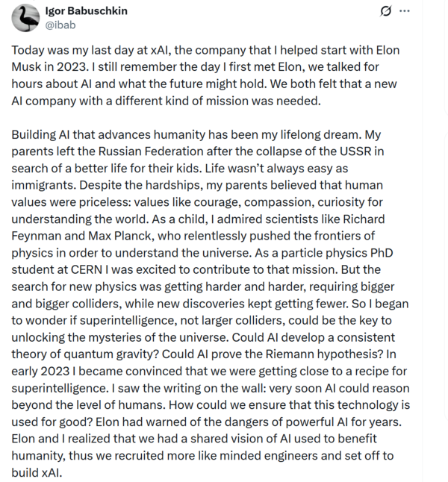The width and height of the screenshot is (448, 482).
Task: Click the Grok slash-circle icon
Action: click(386, 11)
